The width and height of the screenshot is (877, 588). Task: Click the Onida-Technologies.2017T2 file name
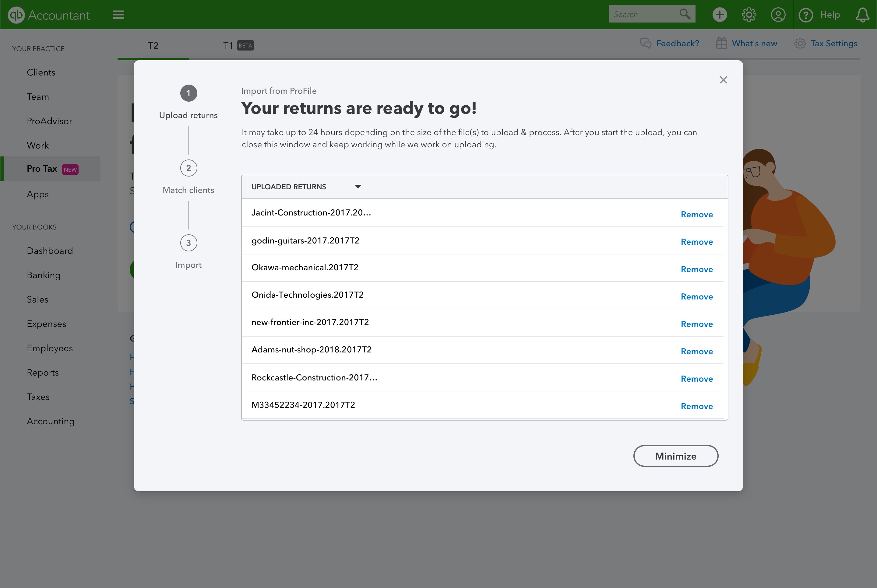click(307, 295)
